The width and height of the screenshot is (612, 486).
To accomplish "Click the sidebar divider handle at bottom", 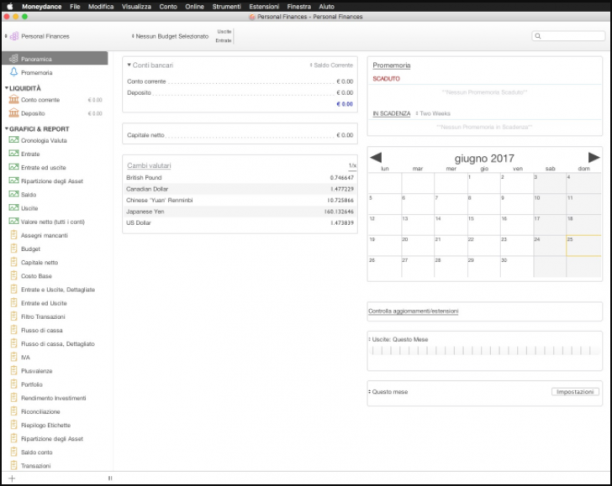I will click(110, 478).
